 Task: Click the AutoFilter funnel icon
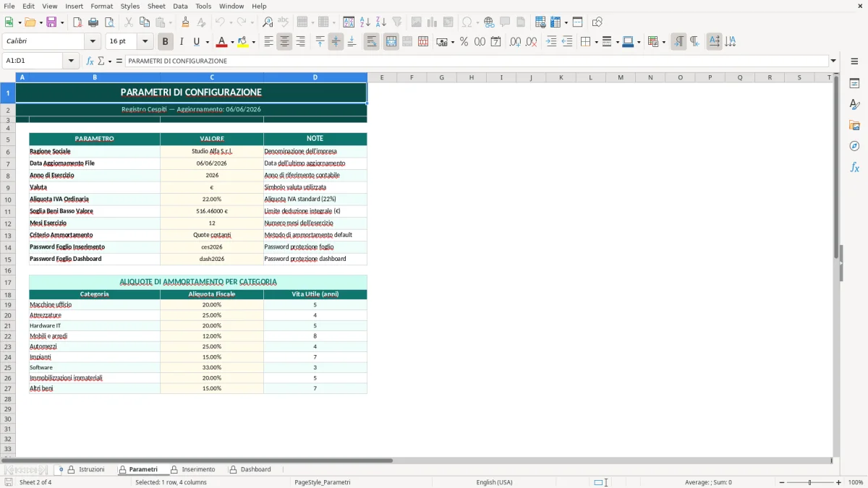click(x=396, y=22)
